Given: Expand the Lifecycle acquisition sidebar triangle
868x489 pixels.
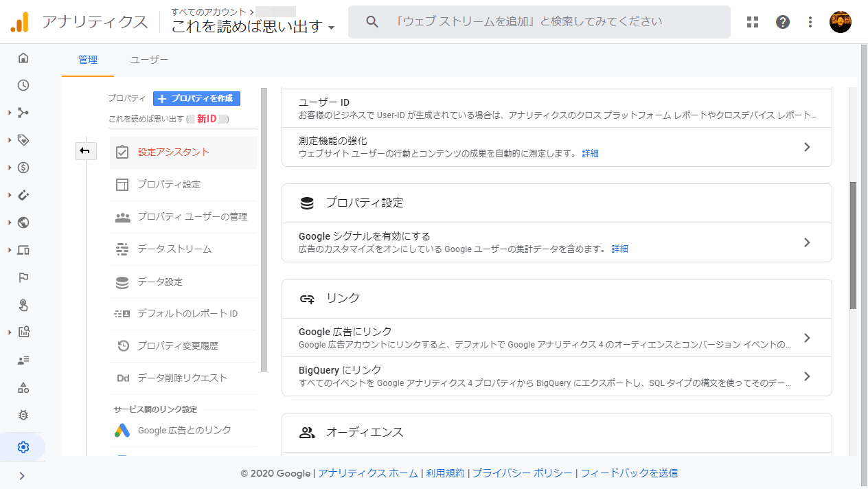Looking at the screenshot, I should pyautogui.click(x=10, y=113).
